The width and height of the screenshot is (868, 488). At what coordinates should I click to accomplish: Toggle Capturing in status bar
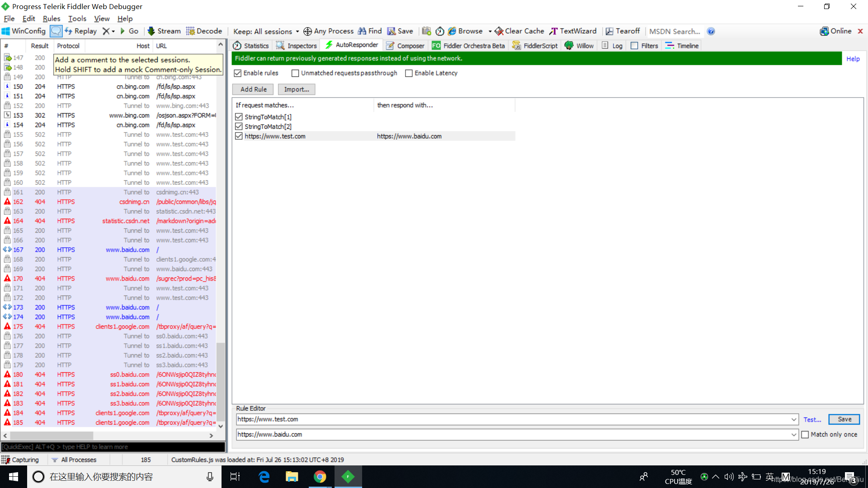(20, 460)
